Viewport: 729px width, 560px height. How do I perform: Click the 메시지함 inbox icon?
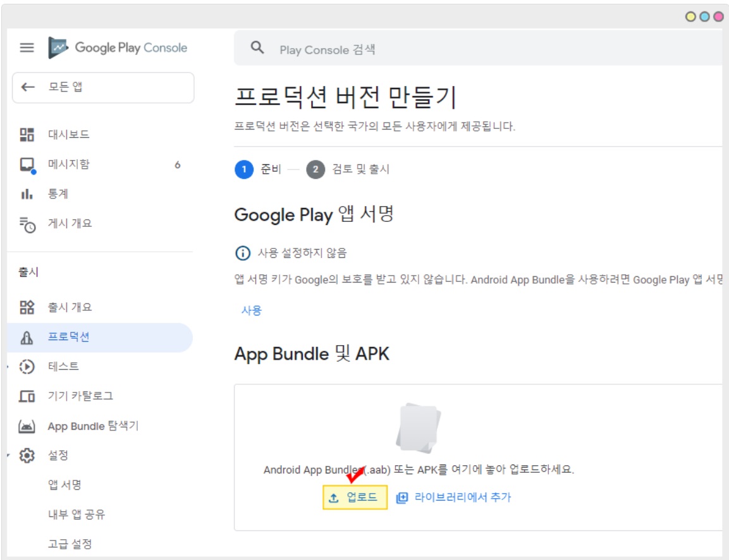pyautogui.click(x=27, y=165)
